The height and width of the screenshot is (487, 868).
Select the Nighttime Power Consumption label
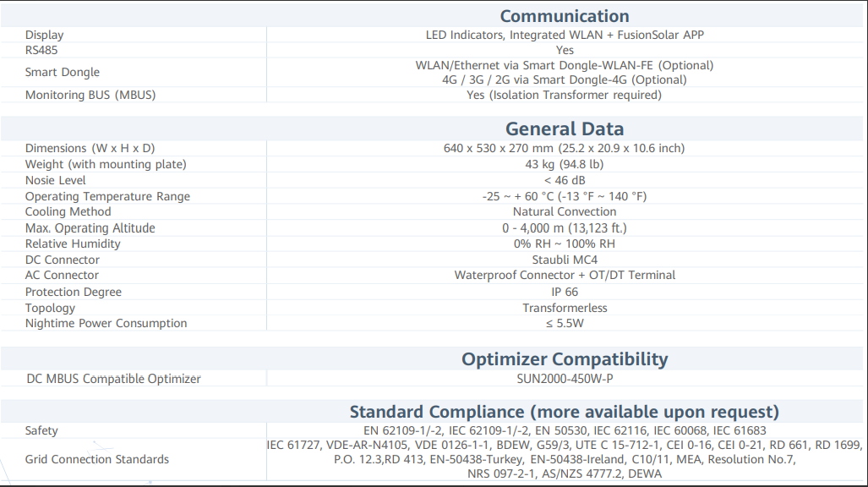[x=106, y=323]
